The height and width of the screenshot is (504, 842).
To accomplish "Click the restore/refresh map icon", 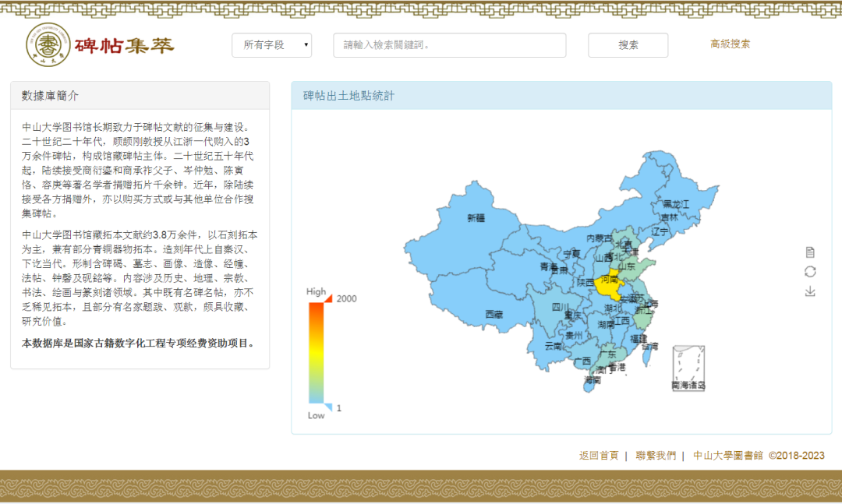I will [810, 272].
